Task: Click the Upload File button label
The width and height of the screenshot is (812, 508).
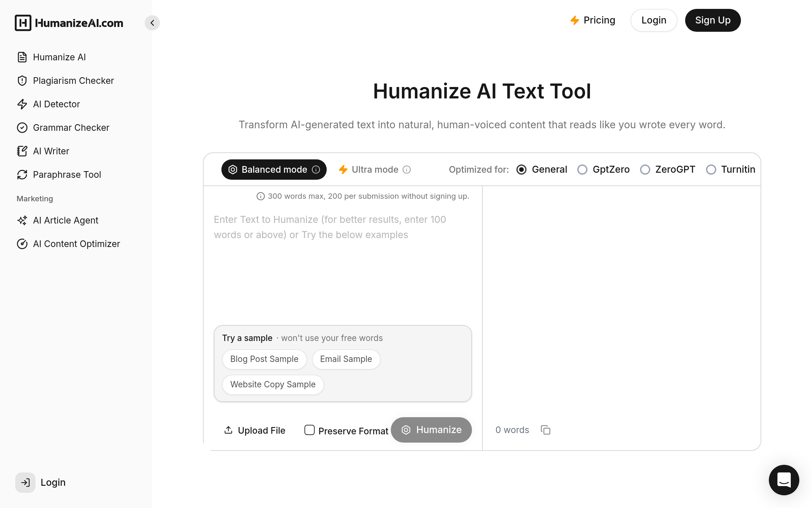Action: pos(261,431)
